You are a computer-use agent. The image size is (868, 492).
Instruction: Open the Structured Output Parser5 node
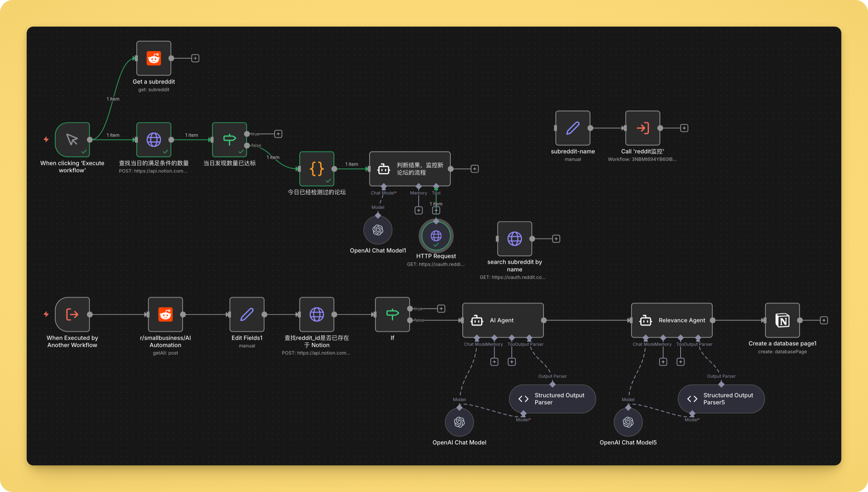[721, 399]
